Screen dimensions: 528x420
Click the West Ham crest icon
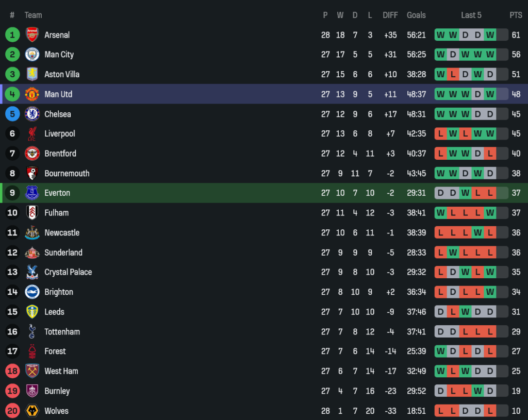point(32,371)
